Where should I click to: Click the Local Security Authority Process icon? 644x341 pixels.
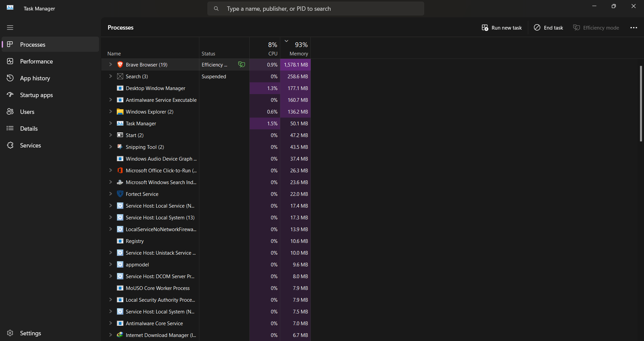pos(120,300)
